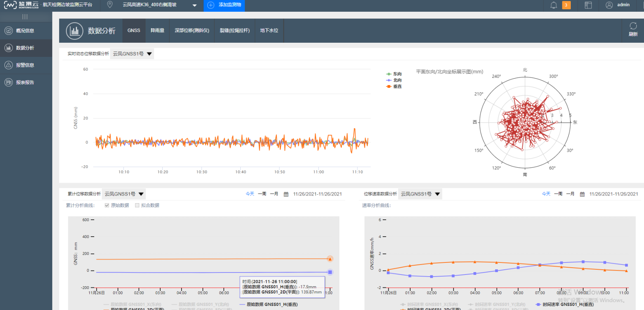644x310 pixels.
Task: Switch to the 深部位移(测斜仪) tab
Action: [x=192, y=31]
